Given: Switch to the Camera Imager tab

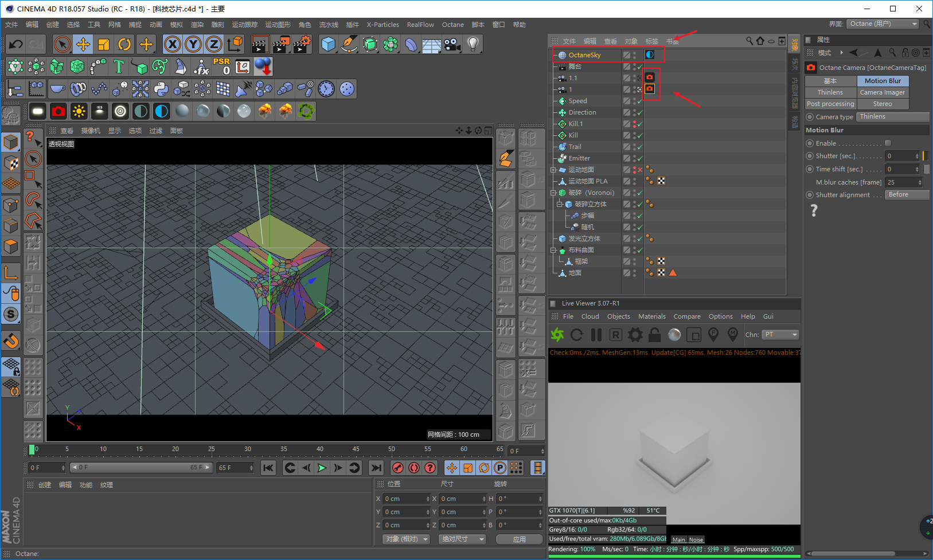Looking at the screenshot, I should point(883,92).
